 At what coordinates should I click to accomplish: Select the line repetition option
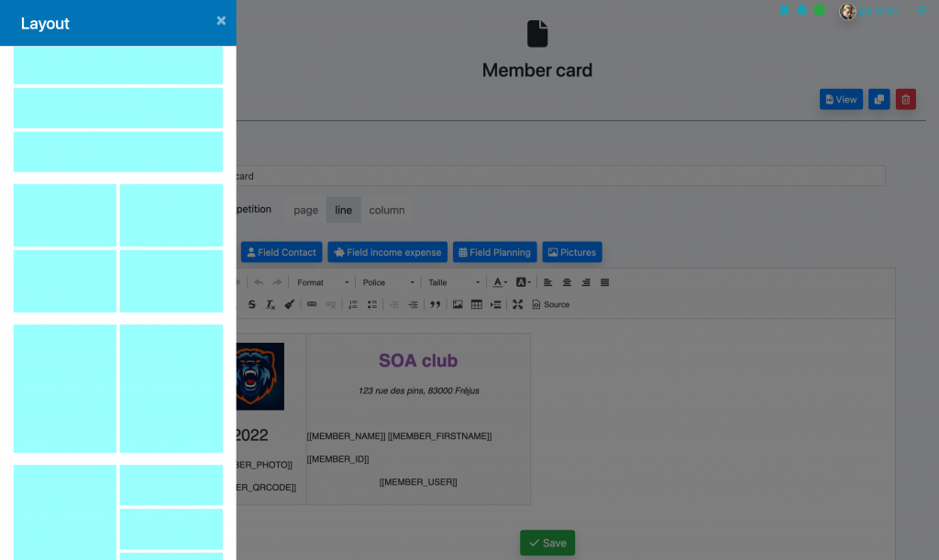pyautogui.click(x=343, y=210)
